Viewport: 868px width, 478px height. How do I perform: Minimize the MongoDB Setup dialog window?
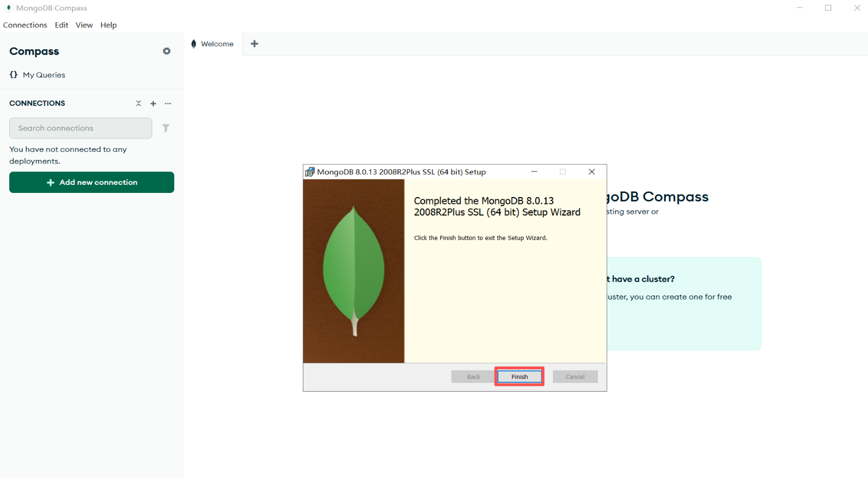click(x=534, y=172)
